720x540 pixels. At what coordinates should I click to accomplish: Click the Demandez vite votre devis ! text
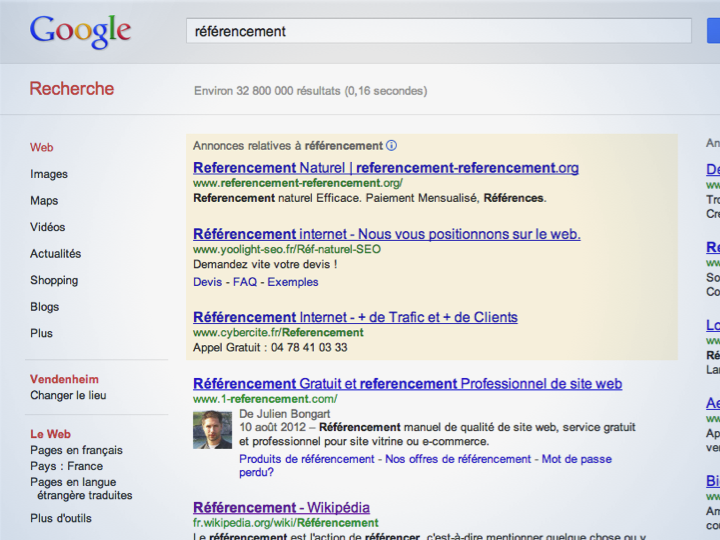click(x=265, y=264)
